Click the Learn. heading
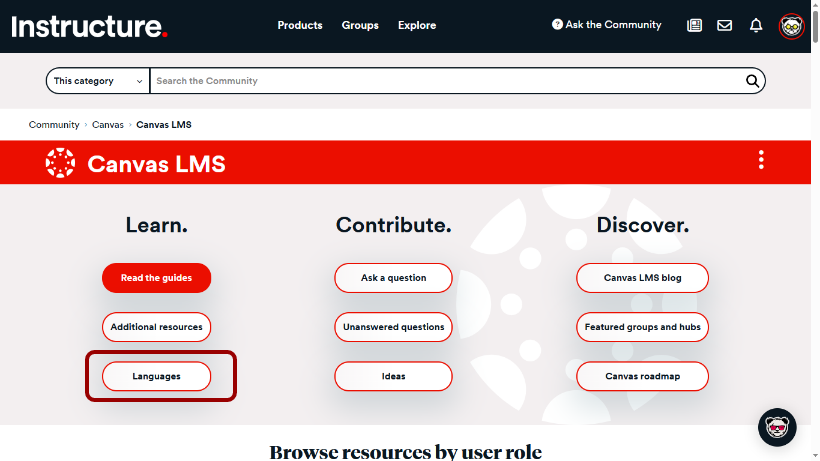The image size is (820, 461). click(156, 225)
